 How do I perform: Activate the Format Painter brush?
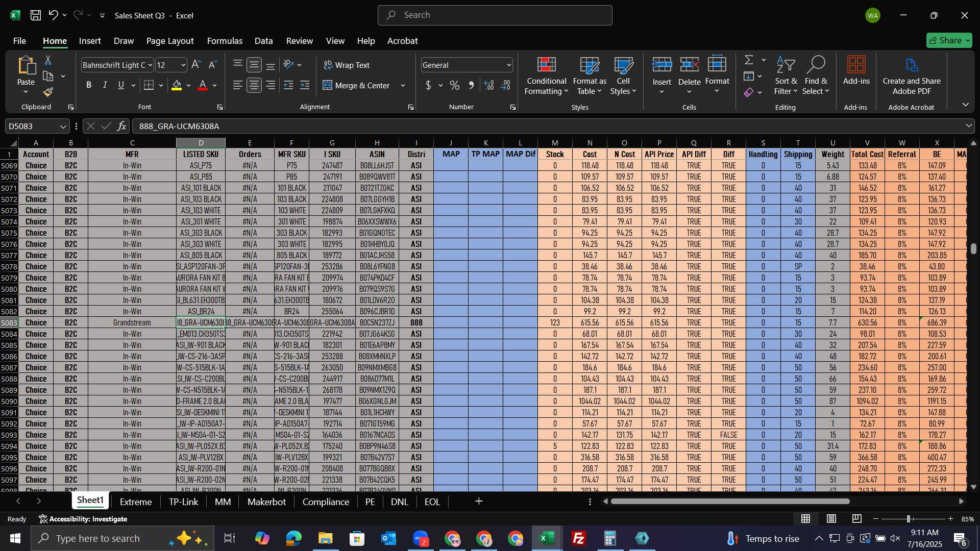tap(48, 92)
